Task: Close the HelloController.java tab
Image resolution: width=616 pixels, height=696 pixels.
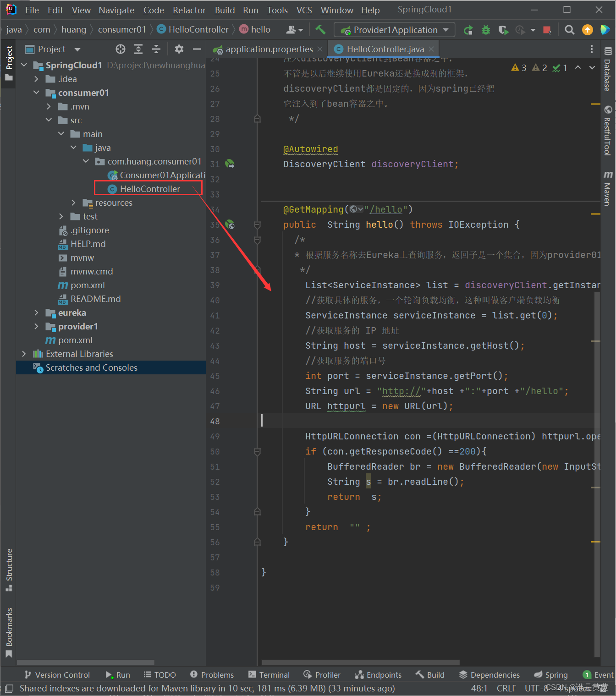Action: [431, 49]
